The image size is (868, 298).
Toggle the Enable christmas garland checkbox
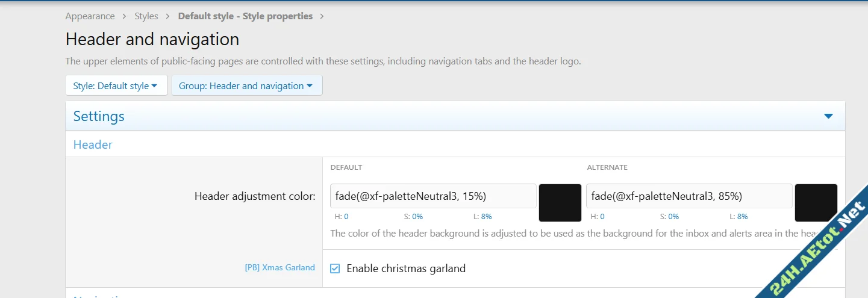(x=335, y=269)
